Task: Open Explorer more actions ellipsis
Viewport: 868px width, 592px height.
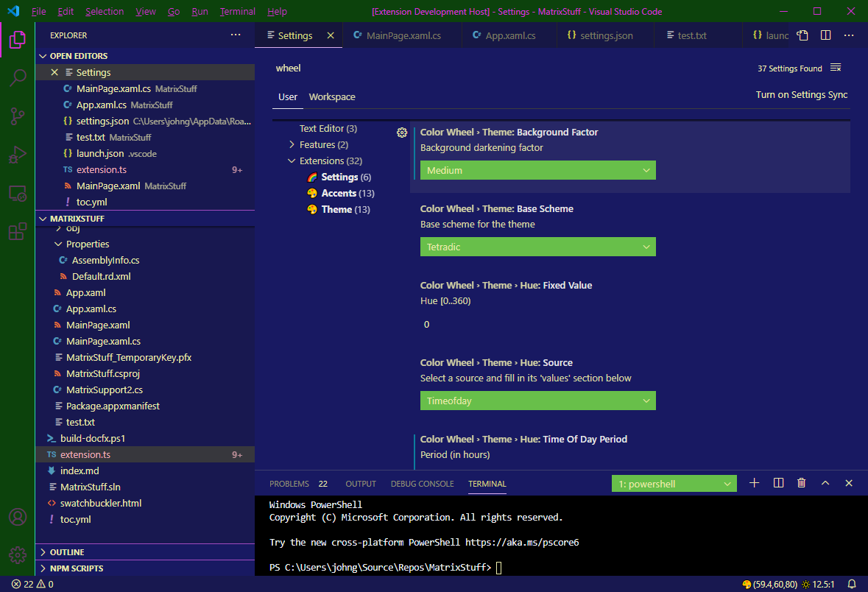Action: coord(236,35)
